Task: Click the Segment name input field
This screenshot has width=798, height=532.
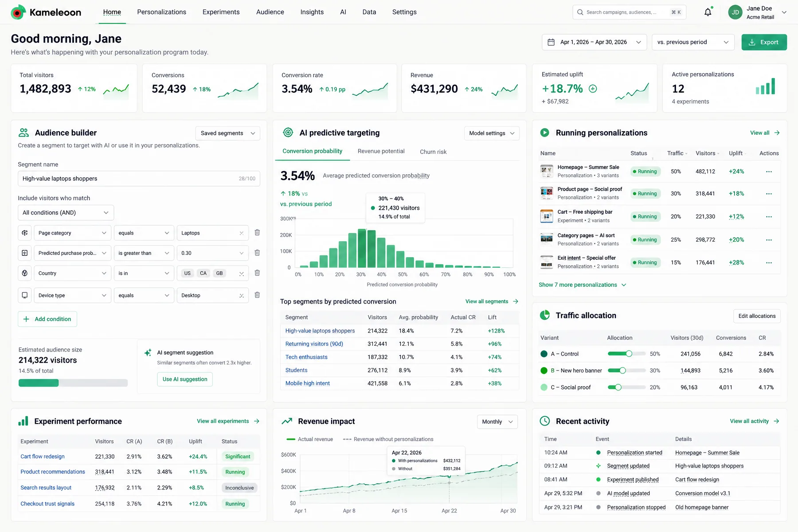Action: pyautogui.click(x=139, y=179)
